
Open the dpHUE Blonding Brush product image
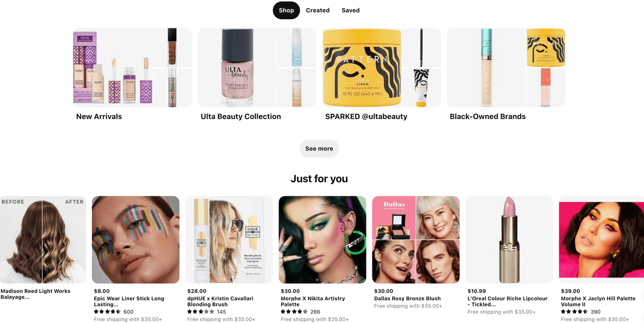(x=229, y=240)
